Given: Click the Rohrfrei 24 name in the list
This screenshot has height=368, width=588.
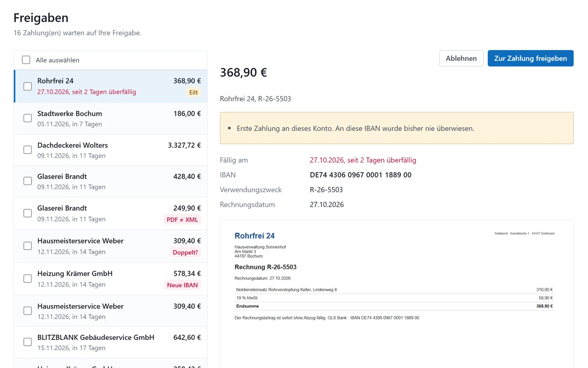Looking at the screenshot, I should (55, 81).
